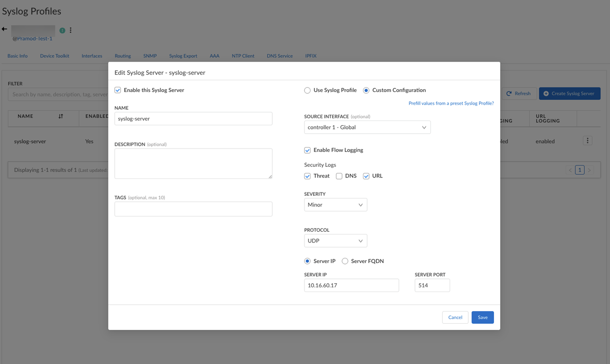Image resolution: width=610 pixels, height=364 pixels.
Task: Open the Severity dropdown set to Minor
Action: 335,205
